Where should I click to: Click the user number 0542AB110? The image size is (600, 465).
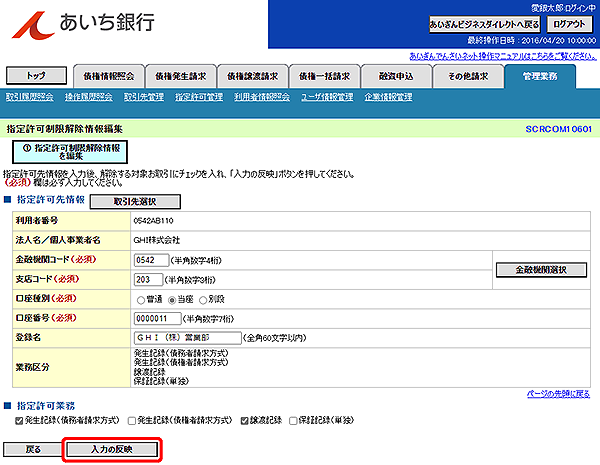[153, 221]
